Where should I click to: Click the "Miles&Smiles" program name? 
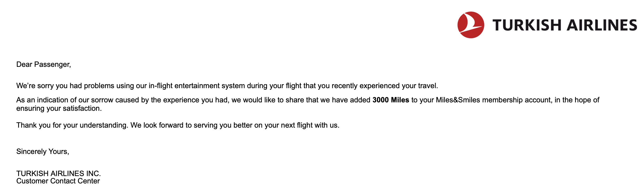pyautogui.click(x=458, y=100)
